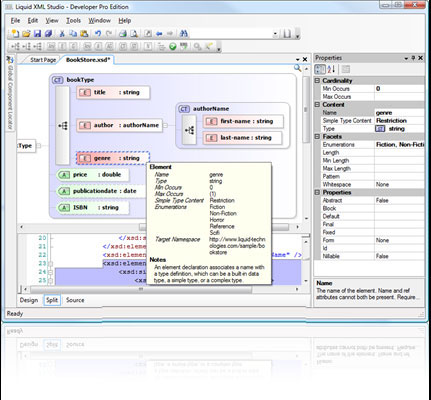Screen dimensions: 431x400
Task: Switch to the Source view tab
Action: coord(75,300)
